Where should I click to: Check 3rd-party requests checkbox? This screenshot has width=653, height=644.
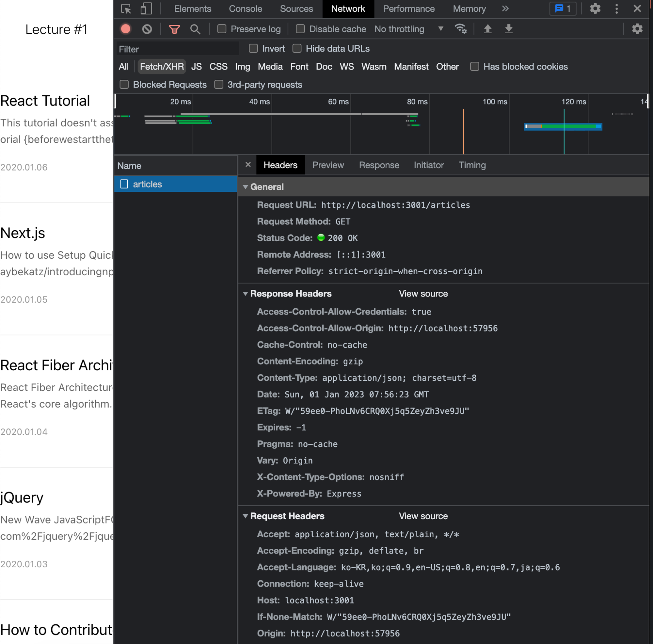pyautogui.click(x=219, y=85)
